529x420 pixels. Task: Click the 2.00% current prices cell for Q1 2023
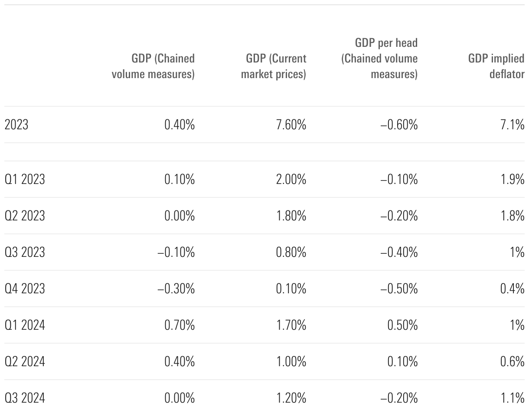tap(291, 180)
